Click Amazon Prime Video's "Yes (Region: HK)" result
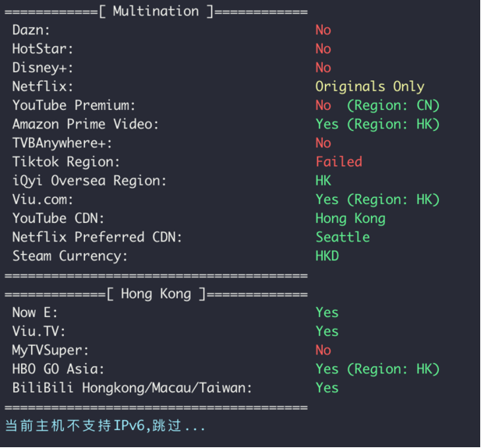Viewport: 481px width, 448px height. (377, 124)
